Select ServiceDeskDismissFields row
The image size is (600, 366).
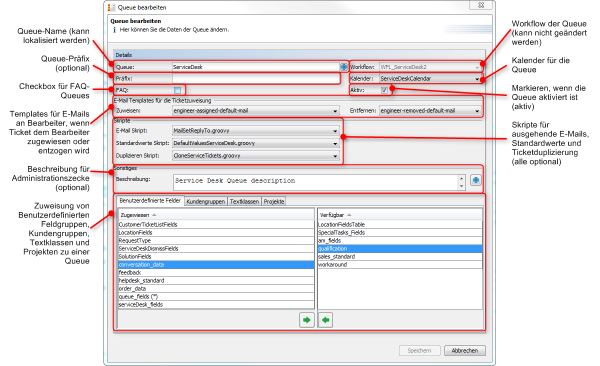pyautogui.click(x=216, y=249)
